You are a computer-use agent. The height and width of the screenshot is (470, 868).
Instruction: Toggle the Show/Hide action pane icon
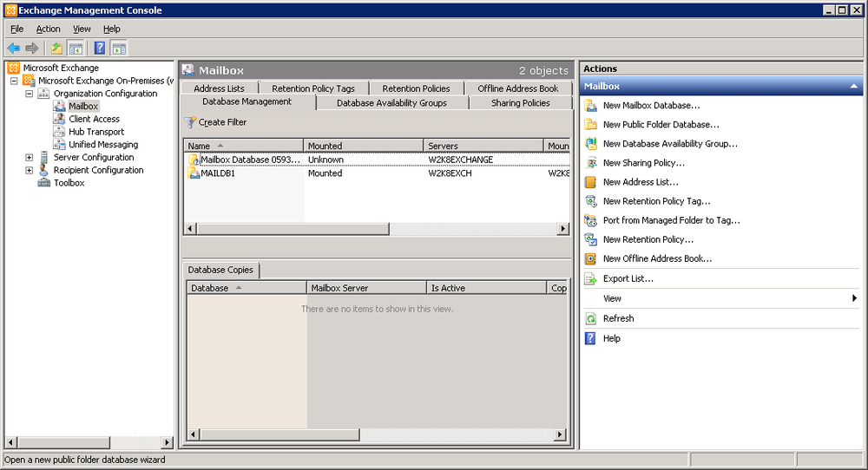119,48
